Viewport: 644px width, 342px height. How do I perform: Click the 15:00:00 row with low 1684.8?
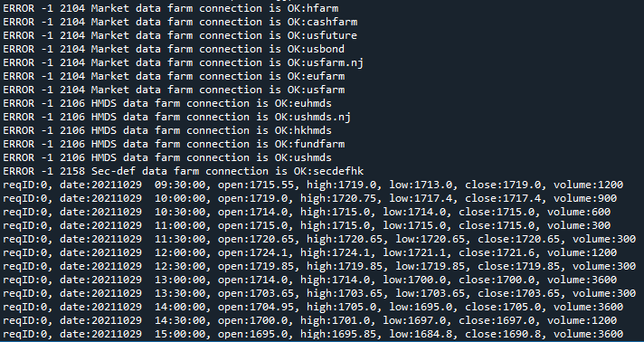[x=313, y=334]
